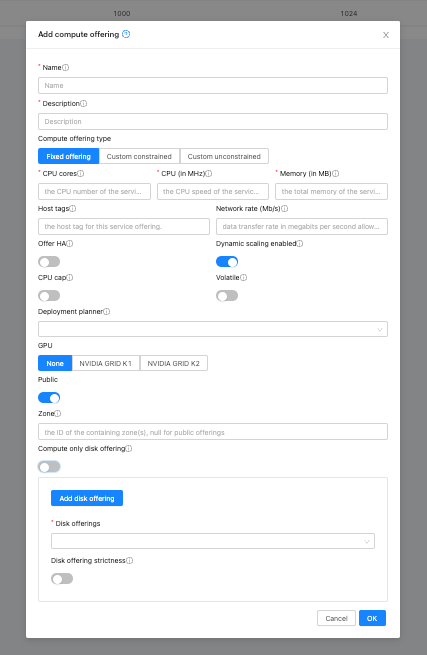Click the info icon next to Description

84,104
